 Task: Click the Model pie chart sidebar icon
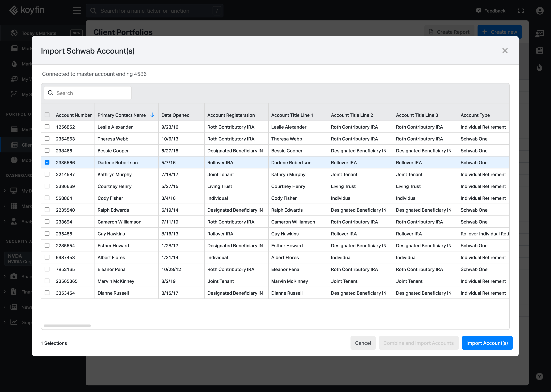tap(14, 160)
